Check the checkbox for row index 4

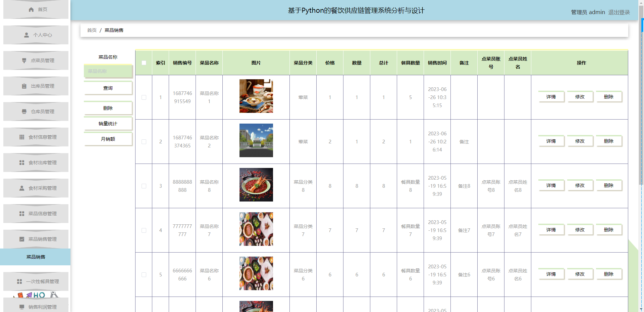(x=144, y=230)
